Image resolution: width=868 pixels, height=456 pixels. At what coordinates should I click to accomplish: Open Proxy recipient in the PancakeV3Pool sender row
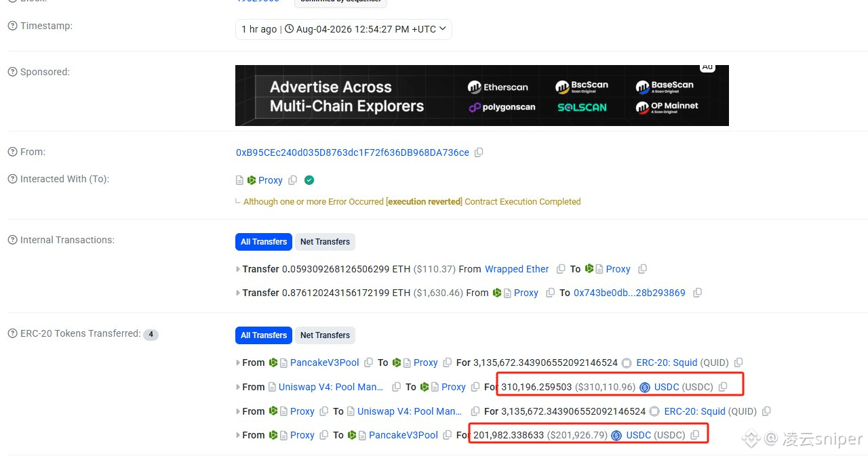425,362
